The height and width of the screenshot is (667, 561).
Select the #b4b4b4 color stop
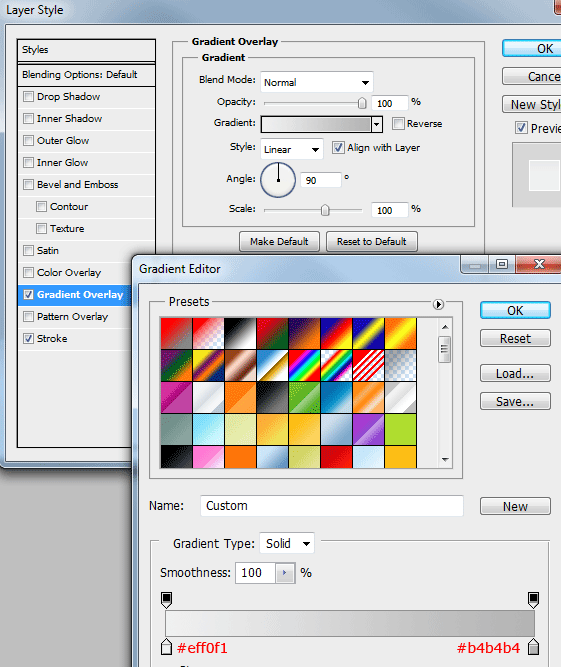point(533,647)
